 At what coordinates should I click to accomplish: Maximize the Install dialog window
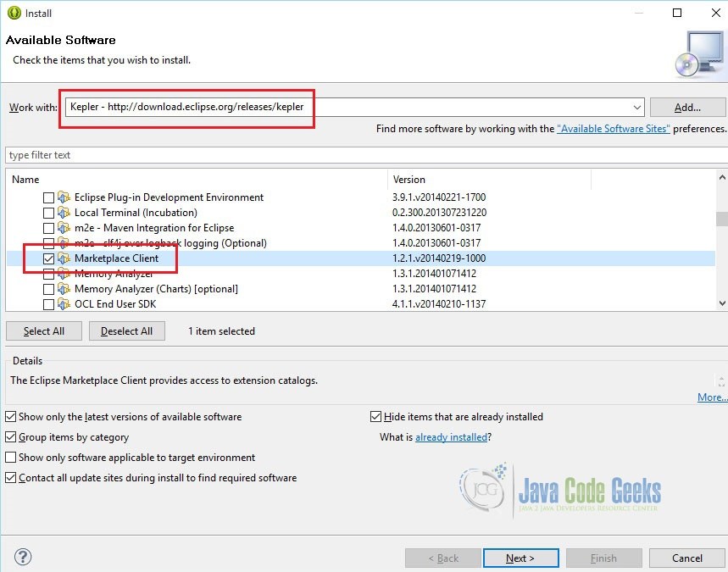677,13
